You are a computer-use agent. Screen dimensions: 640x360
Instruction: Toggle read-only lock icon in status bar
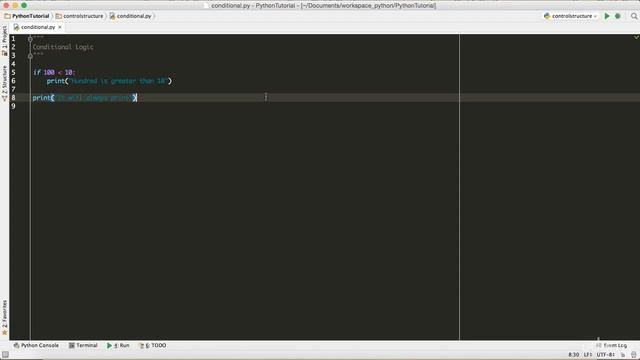point(623,355)
